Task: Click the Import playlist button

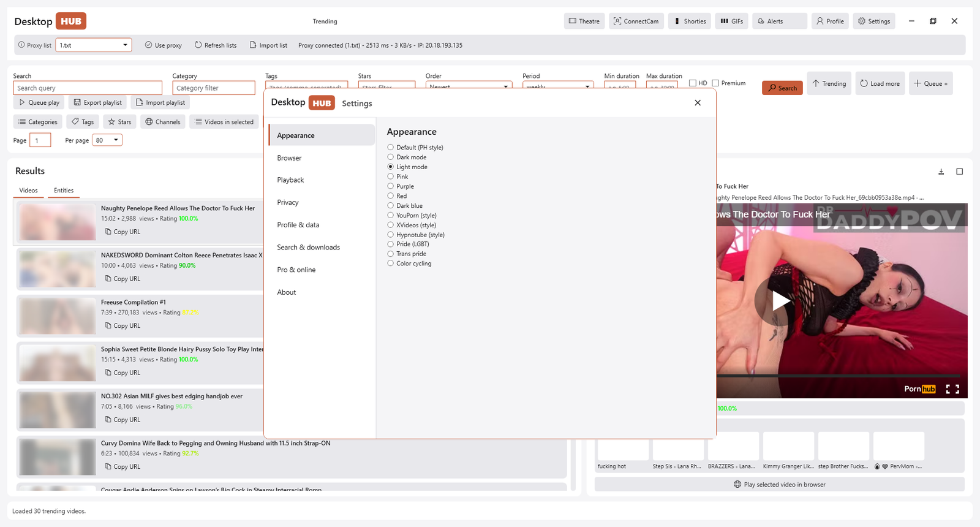Action: [161, 102]
